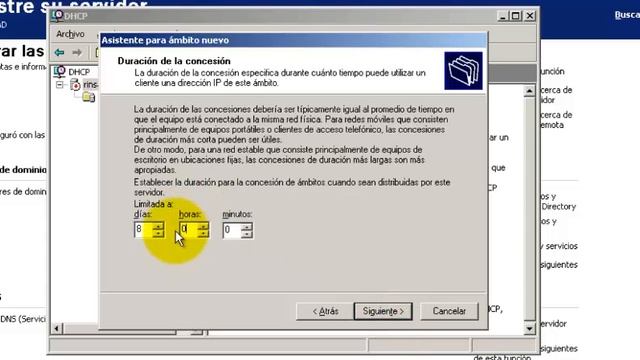Click the left arrow of the horizontal scrollbar

tap(57, 328)
